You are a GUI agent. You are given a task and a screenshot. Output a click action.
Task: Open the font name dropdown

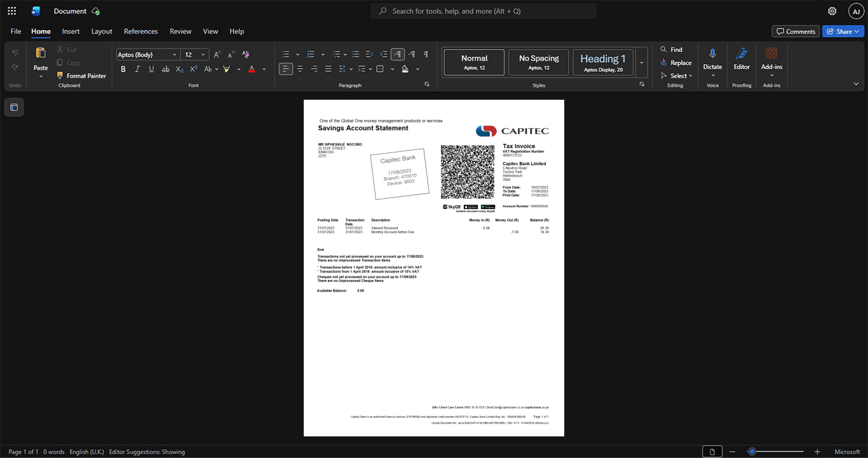pos(175,55)
